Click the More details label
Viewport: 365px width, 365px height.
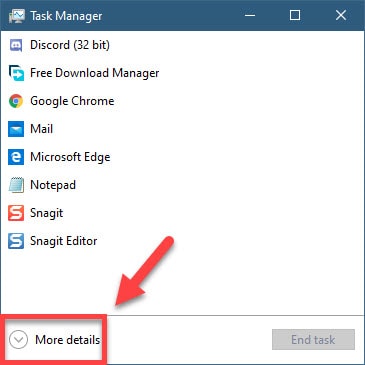(x=68, y=340)
